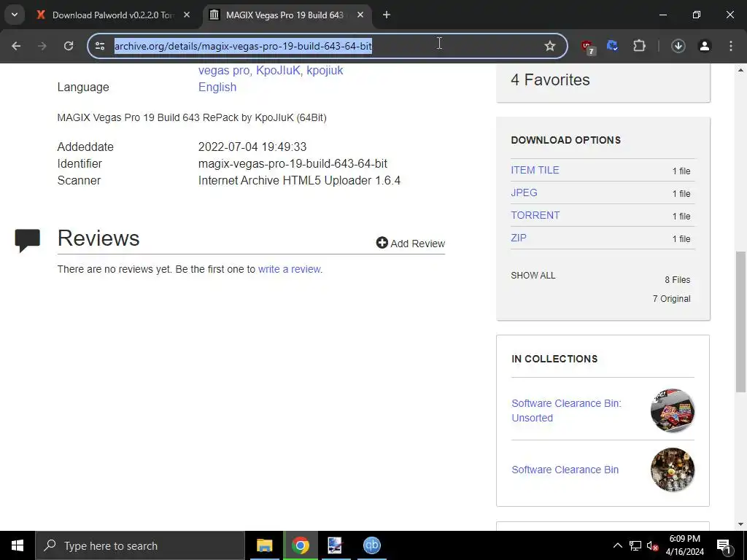The height and width of the screenshot is (560, 747).
Task: Open the vegas pro topic link
Action: (x=224, y=71)
